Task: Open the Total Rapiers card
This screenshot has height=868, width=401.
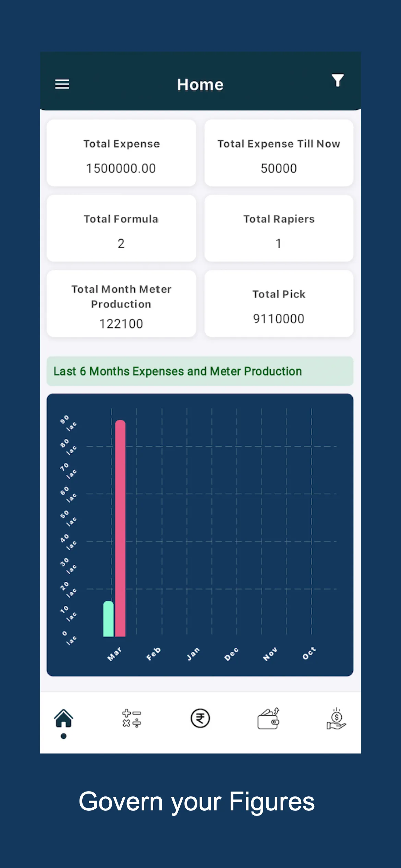Action: [279, 228]
